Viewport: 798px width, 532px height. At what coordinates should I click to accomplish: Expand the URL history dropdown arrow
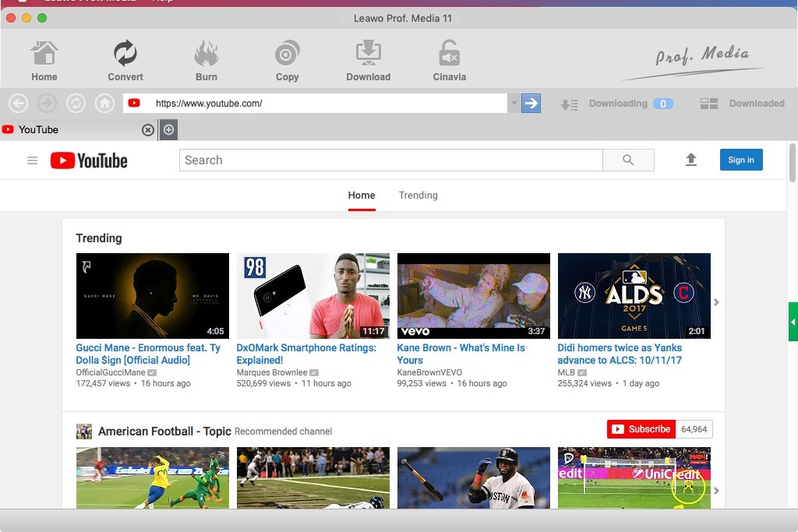(x=514, y=104)
